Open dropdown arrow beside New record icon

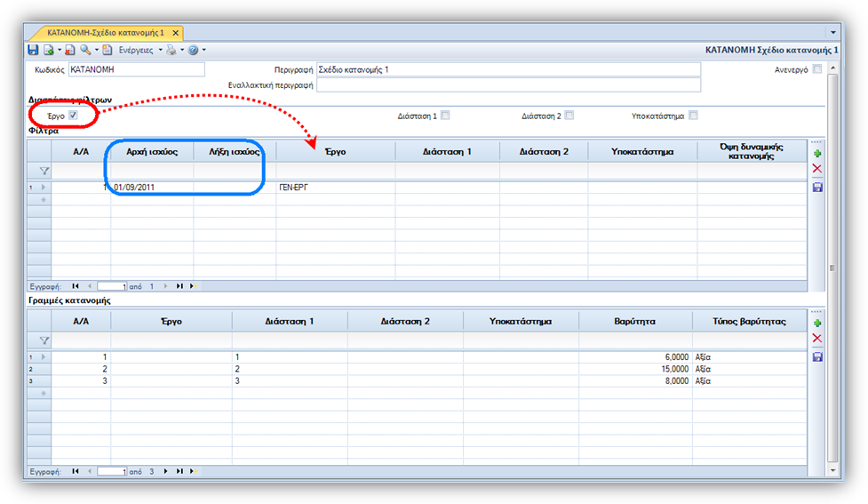tap(60, 50)
